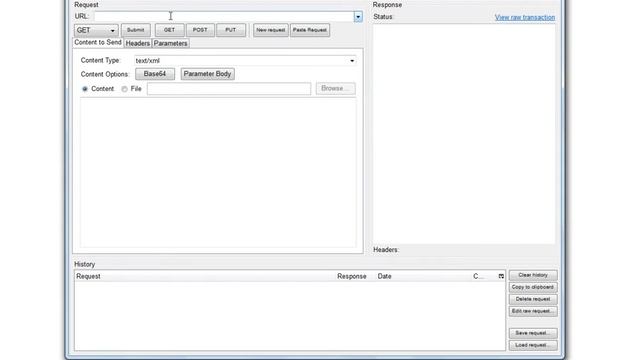
Task: Click the Browse button
Action: click(336, 89)
